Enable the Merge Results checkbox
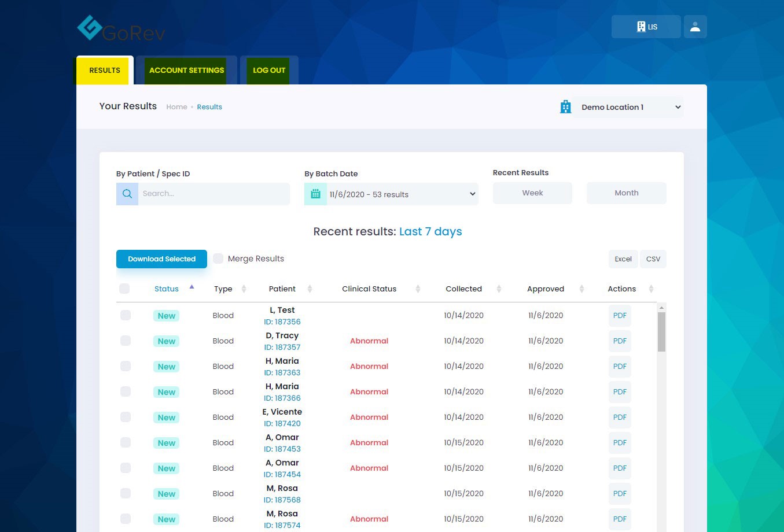The image size is (784, 532). [218, 258]
